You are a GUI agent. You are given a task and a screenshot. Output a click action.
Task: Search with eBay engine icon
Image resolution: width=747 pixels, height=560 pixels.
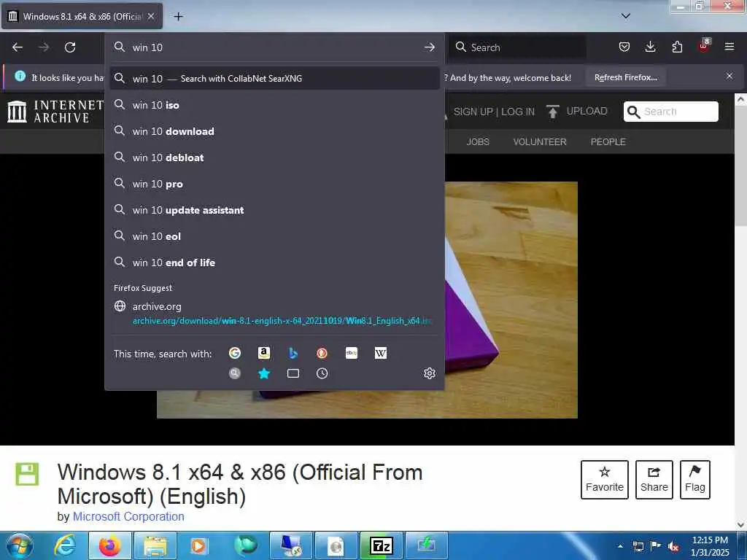[352, 353]
